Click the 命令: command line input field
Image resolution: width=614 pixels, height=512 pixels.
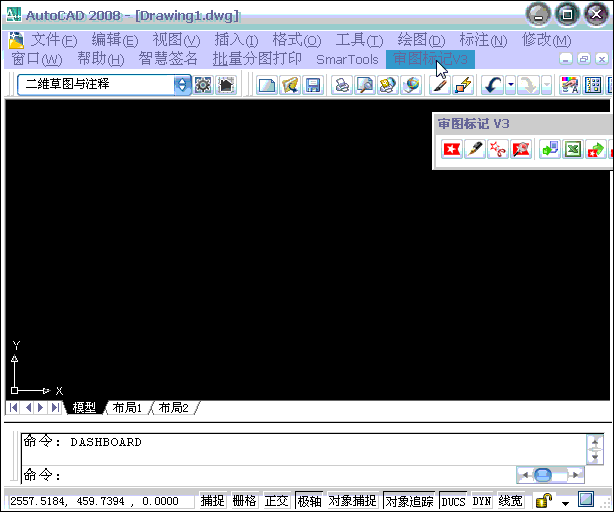tap(269, 475)
